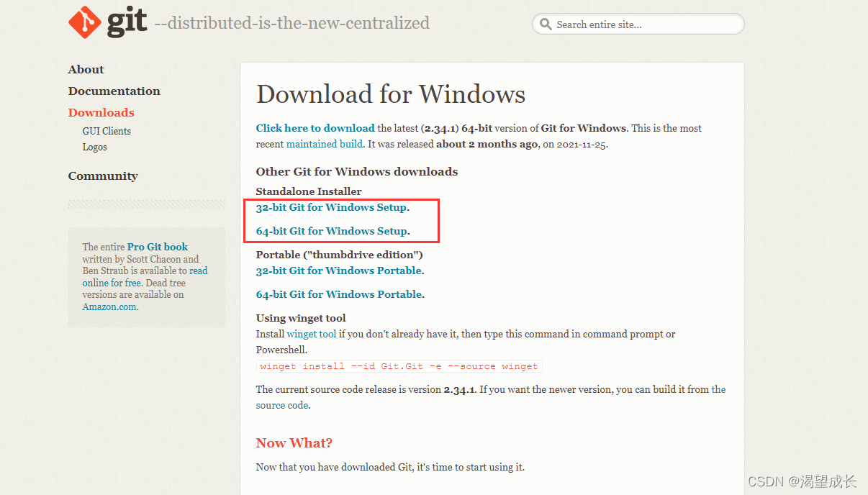Go to the Downloads section
Screen dimensions: 868x495
pyautogui.click(x=101, y=113)
